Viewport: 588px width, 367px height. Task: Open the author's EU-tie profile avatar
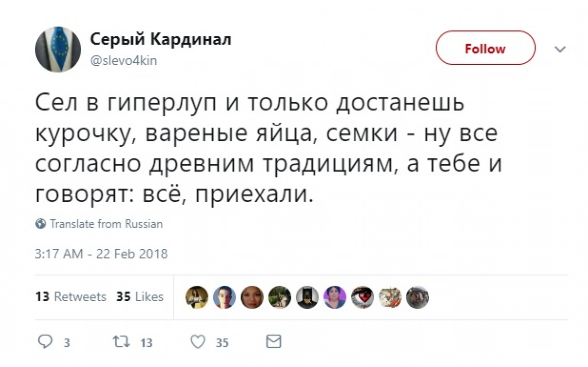58,50
